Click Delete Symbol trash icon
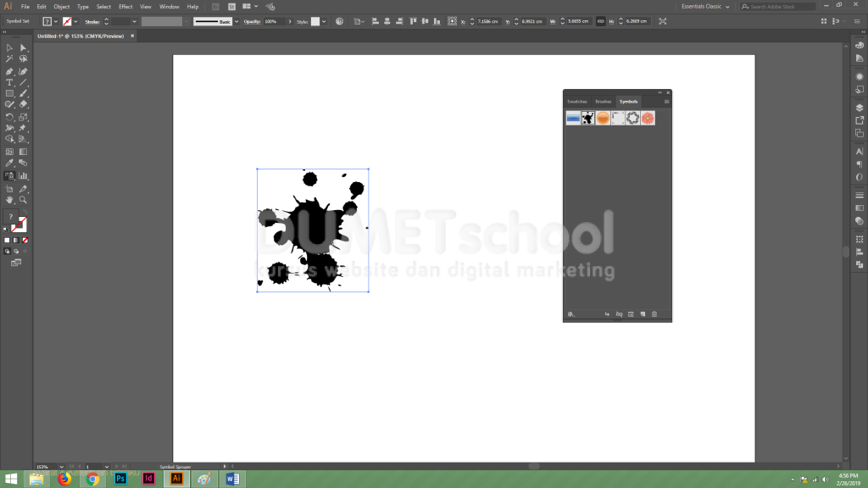 tap(654, 314)
